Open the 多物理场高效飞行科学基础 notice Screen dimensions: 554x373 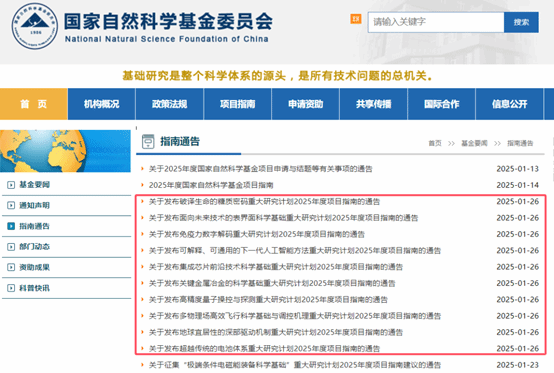coord(295,316)
